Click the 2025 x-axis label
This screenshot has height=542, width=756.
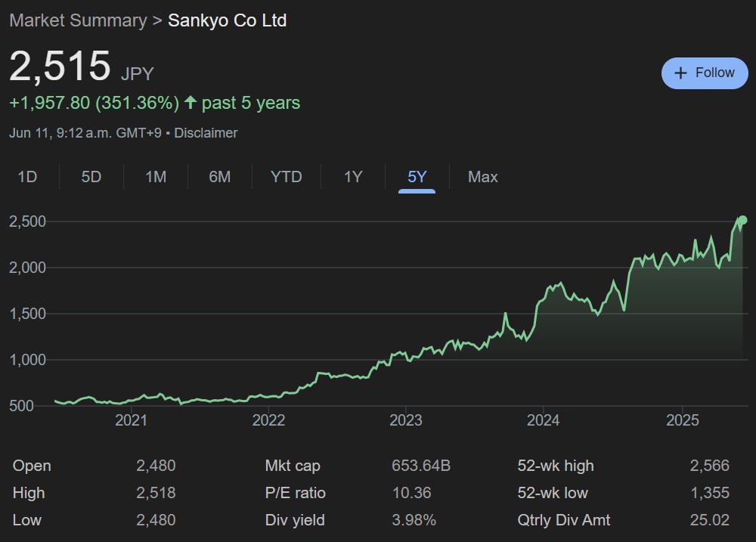(683, 420)
